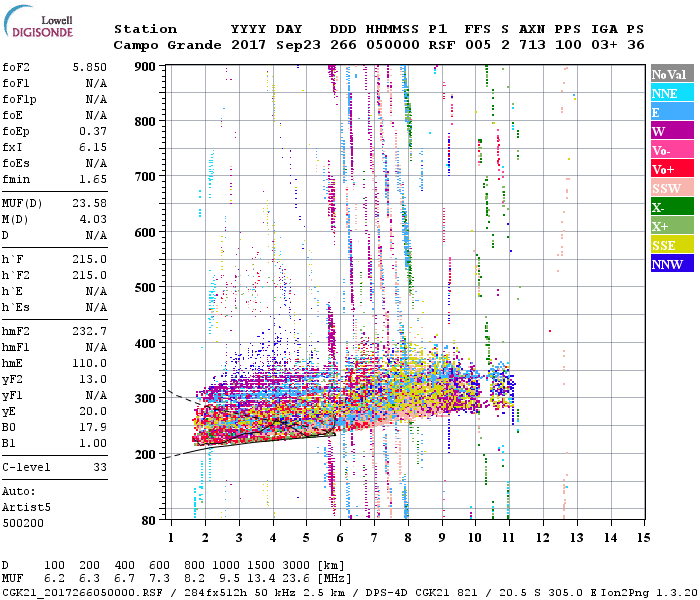700x600 pixels.
Task: Click the hmF2 value 232.7
Action: click(x=89, y=330)
